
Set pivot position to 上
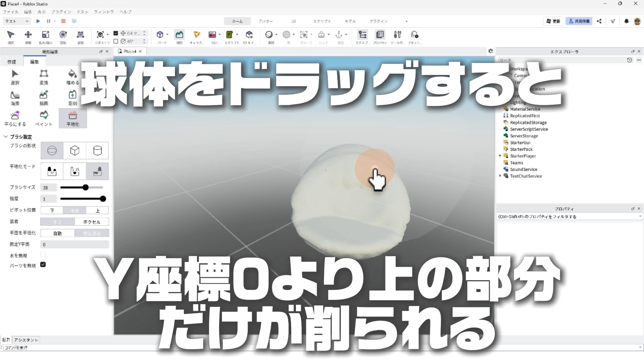[x=97, y=210]
